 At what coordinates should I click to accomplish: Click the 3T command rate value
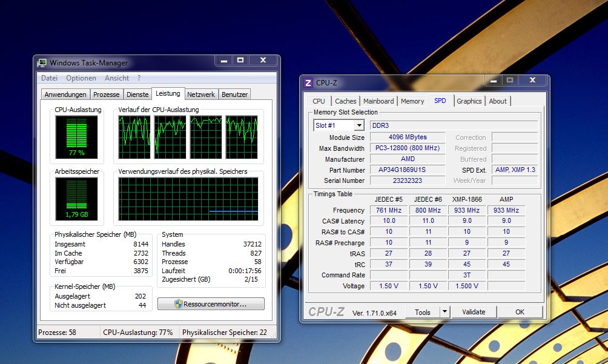pyautogui.click(x=467, y=275)
